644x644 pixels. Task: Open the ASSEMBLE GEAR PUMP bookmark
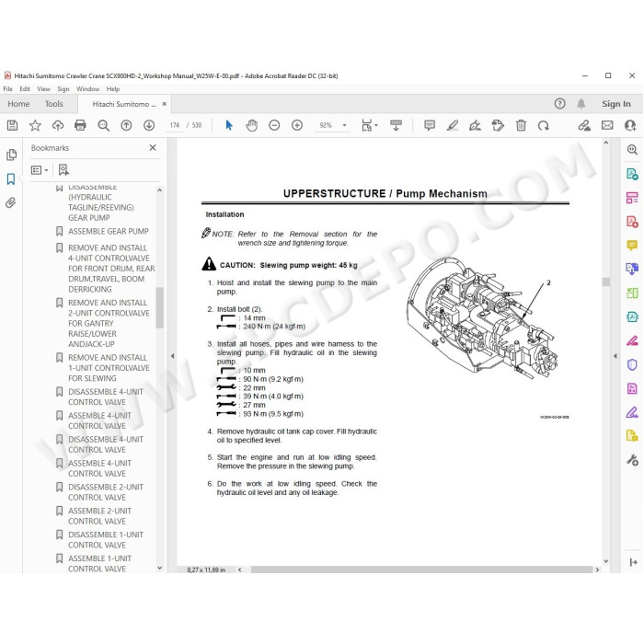click(x=108, y=231)
